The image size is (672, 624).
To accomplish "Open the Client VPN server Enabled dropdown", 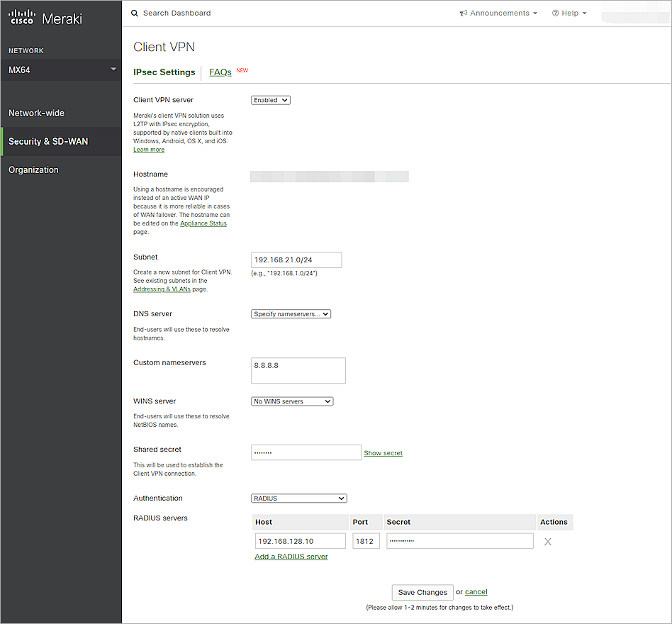I will [x=270, y=100].
